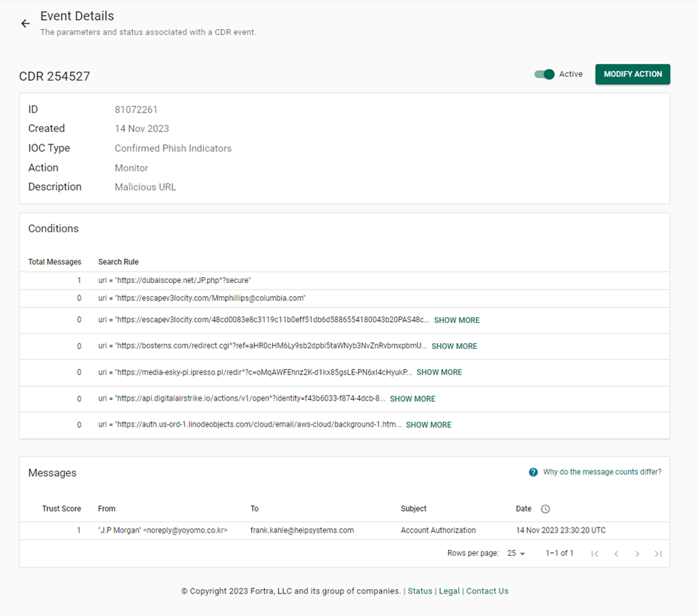Click the clock icon beside the Date column
697x616 pixels.
[x=545, y=509]
